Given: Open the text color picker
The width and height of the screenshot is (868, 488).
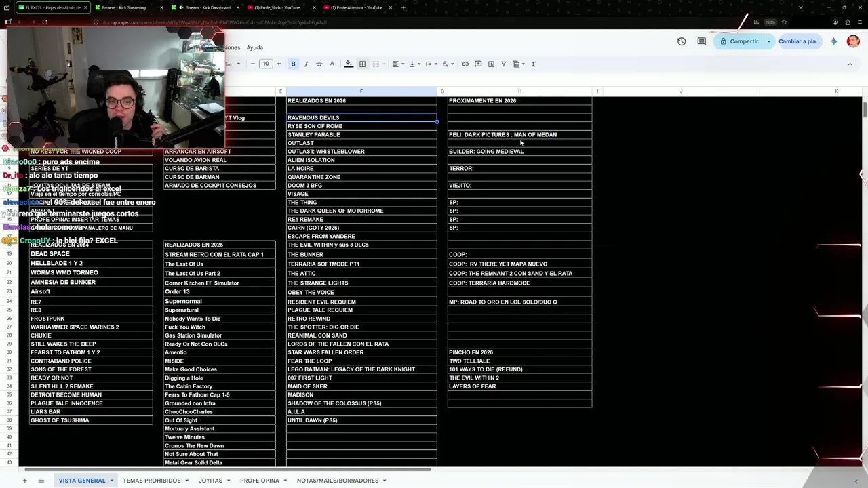Looking at the screenshot, I should pos(332,64).
